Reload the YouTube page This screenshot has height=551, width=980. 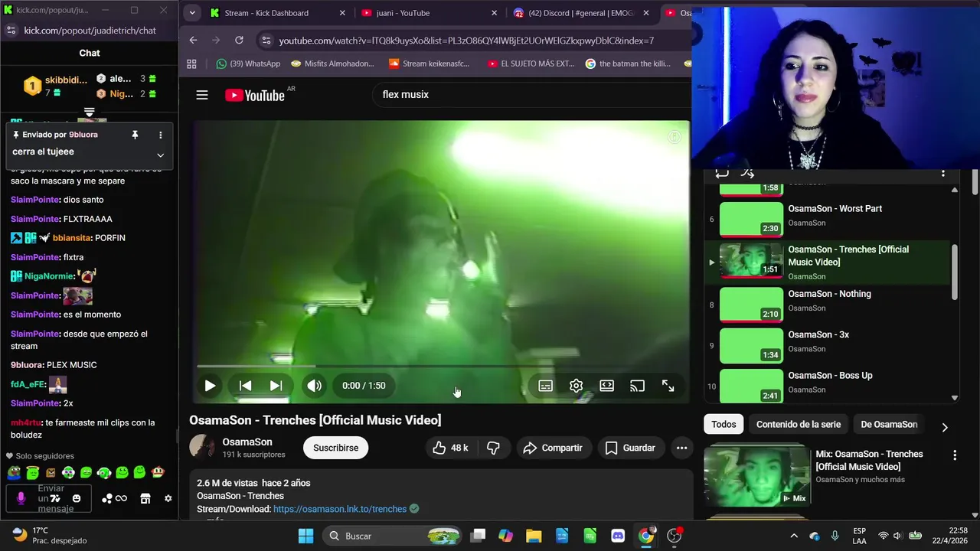coord(239,41)
